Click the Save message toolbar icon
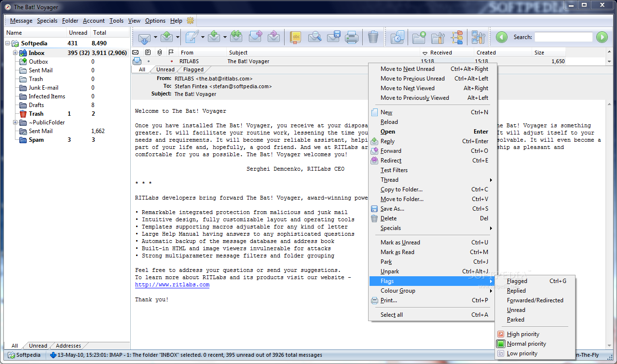Screen dimensions: 617x364 tap(333, 37)
